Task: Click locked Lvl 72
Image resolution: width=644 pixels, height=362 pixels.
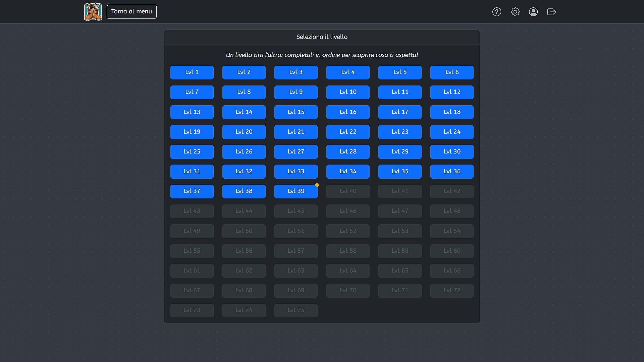Action: 452,290
